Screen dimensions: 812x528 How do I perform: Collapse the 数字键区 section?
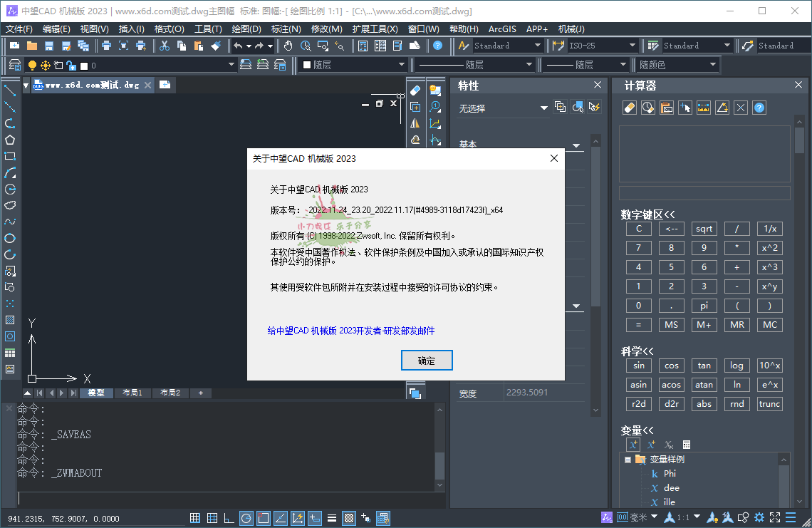[647, 214]
